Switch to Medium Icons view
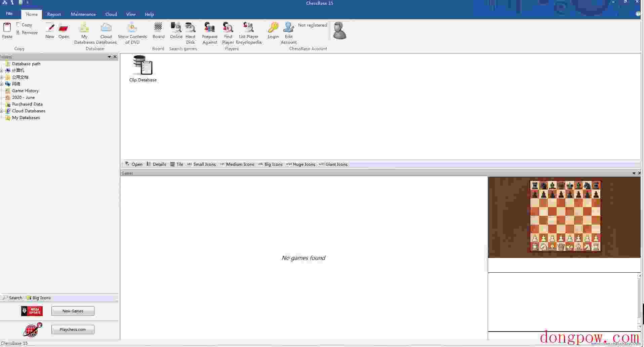Image resolution: width=644 pixels, height=347 pixels. [237, 164]
